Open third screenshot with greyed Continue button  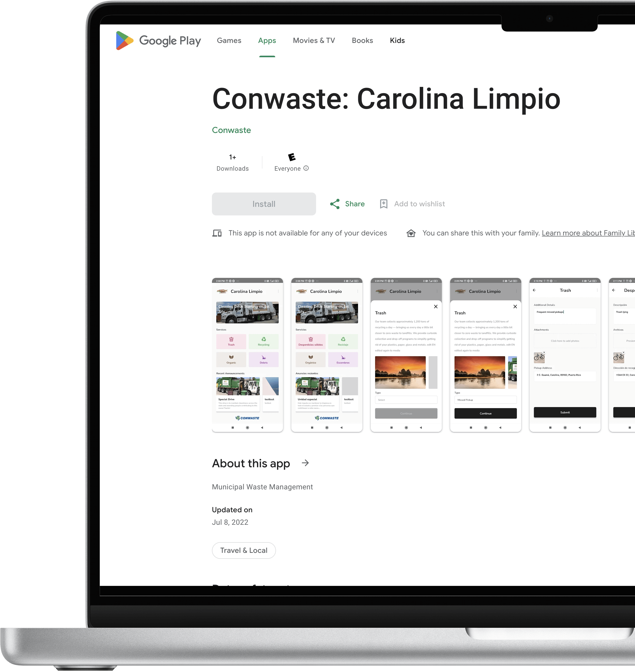406,355
